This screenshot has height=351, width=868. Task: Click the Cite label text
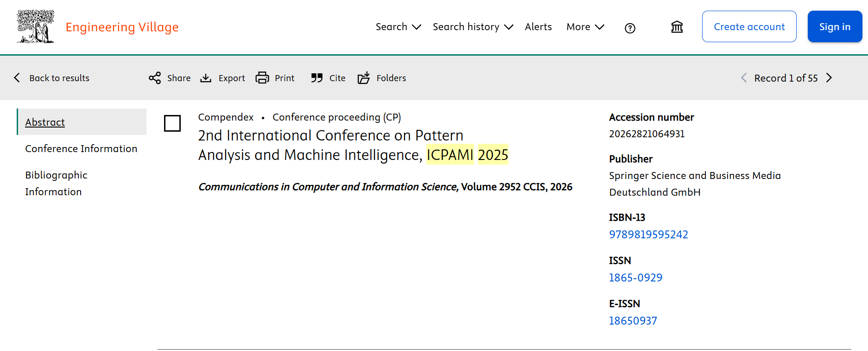(x=337, y=78)
